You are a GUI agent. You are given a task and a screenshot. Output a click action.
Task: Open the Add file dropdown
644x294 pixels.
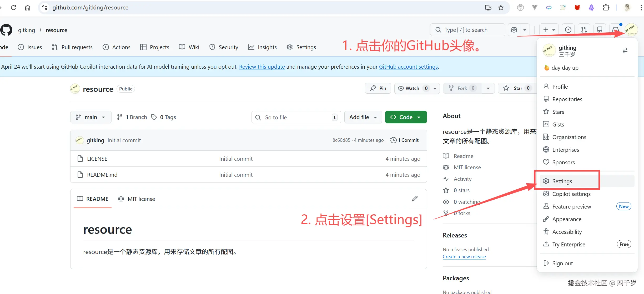click(363, 117)
